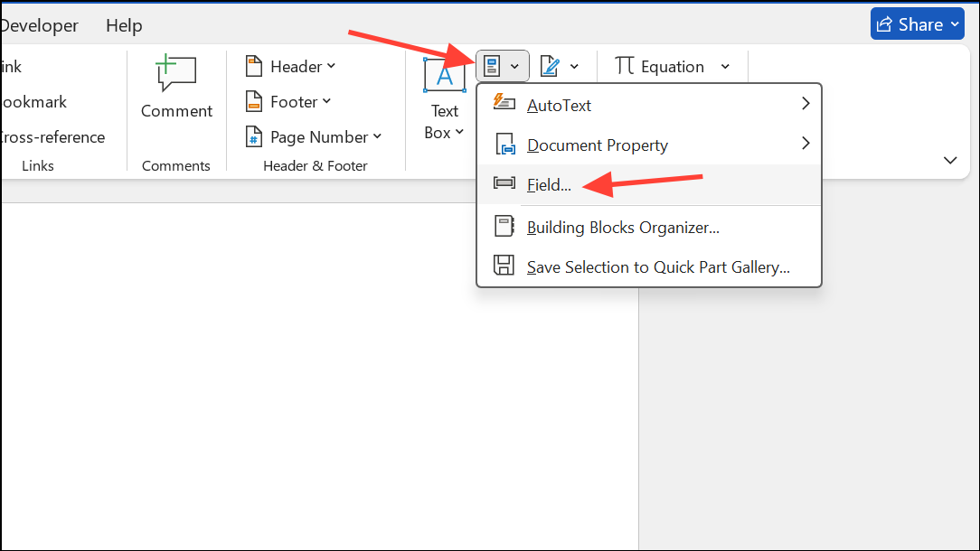Expand the Document Property submenu chevron
This screenshot has width=980, height=551.
[805, 143]
